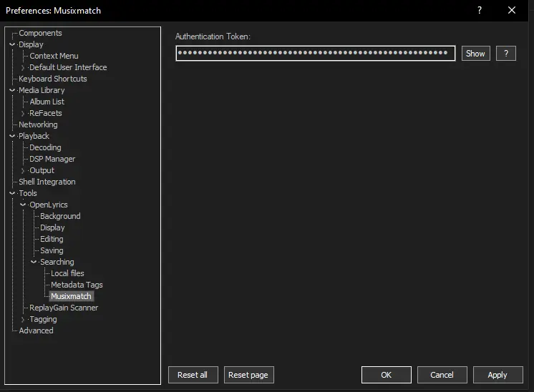The width and height of the screenshot is (534, 392).
Task: Open OpenLyrics preferences page
Action: [x=49, y=205]
